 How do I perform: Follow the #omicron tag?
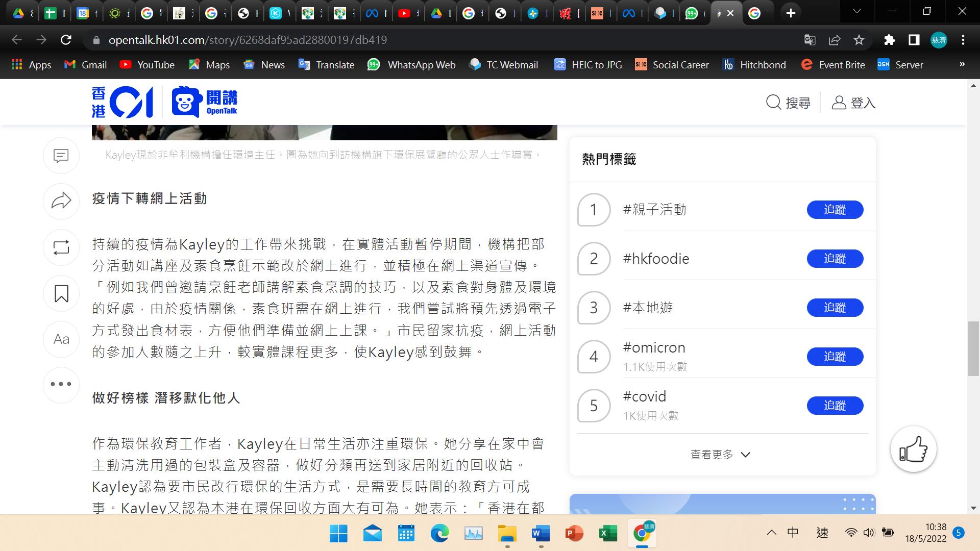(x=835, y=357)
